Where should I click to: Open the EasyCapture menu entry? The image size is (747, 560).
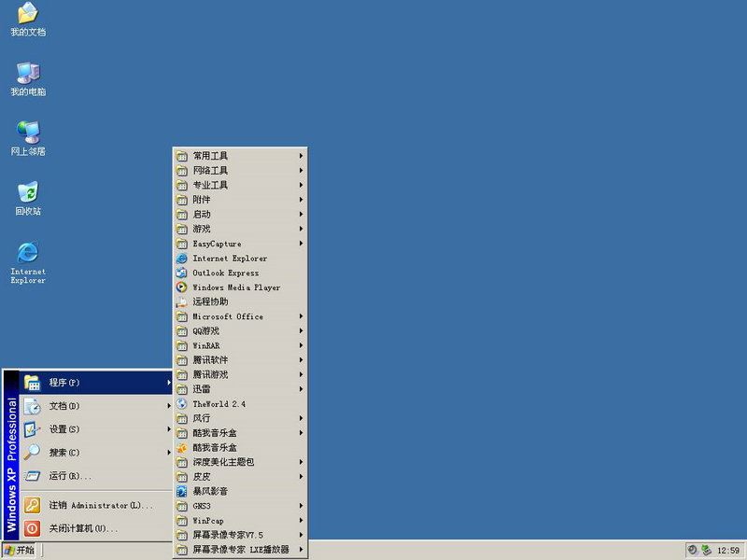pos(240,244)
